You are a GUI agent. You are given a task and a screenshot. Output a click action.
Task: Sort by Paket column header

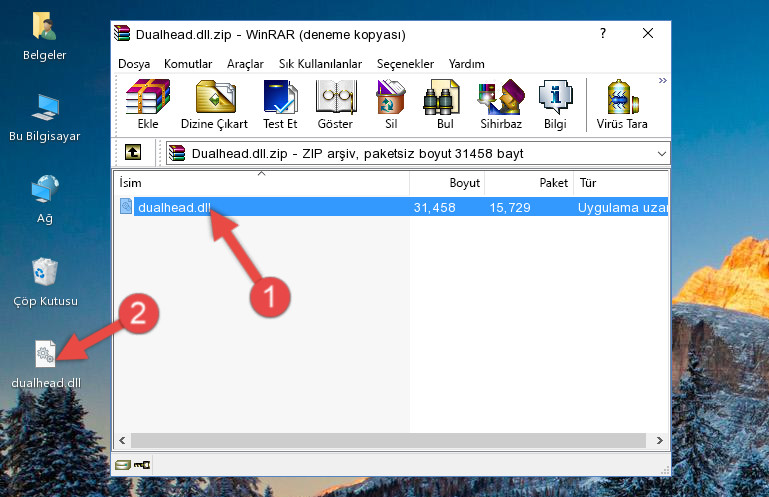[529, 183]
